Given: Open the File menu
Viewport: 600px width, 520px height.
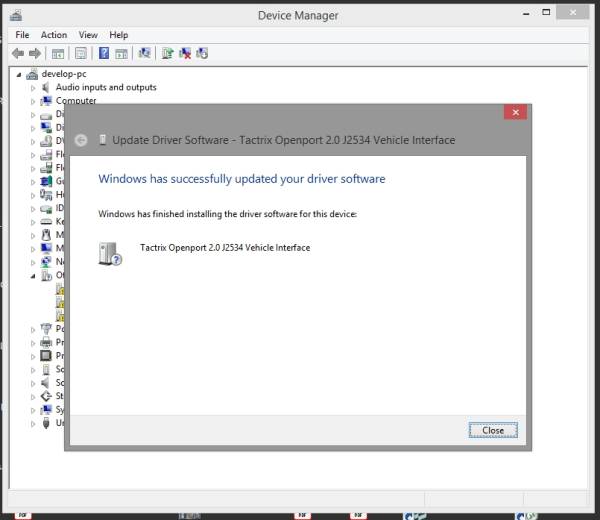Looking at the screenshot, I should (22, 35).
